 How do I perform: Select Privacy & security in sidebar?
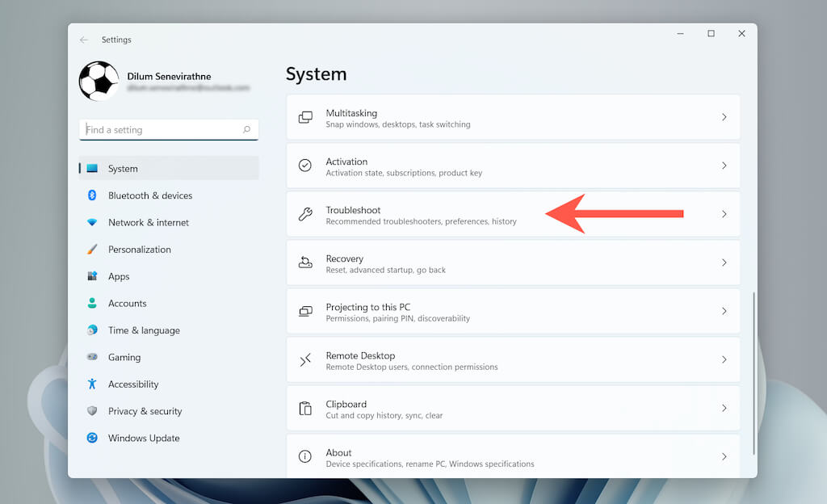click(145, 411)
